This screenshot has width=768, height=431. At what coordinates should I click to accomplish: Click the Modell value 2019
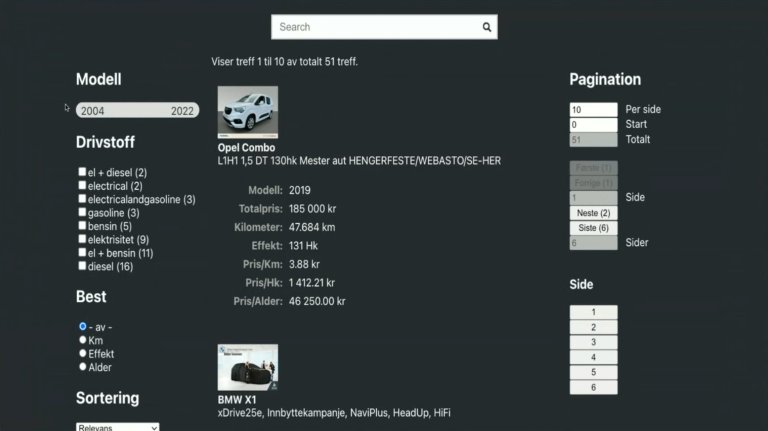[x=300, y=190]
